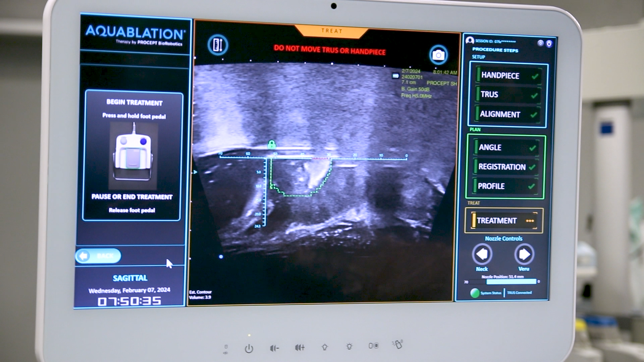Click the Aquablation logo
Screen dimensions: 644x362
pyautogui.click(x=135, y=35)
